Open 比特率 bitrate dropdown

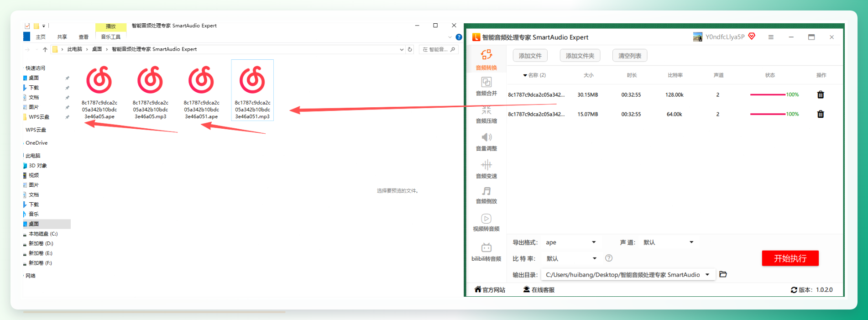(x=571, y=258)
